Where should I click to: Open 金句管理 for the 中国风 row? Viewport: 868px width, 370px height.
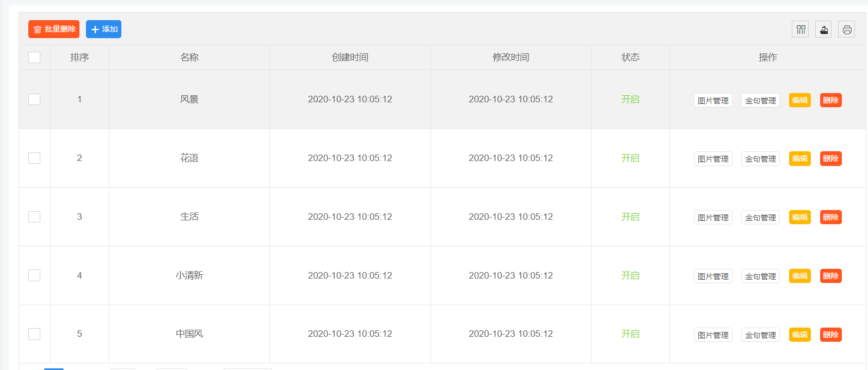[760, 335]
